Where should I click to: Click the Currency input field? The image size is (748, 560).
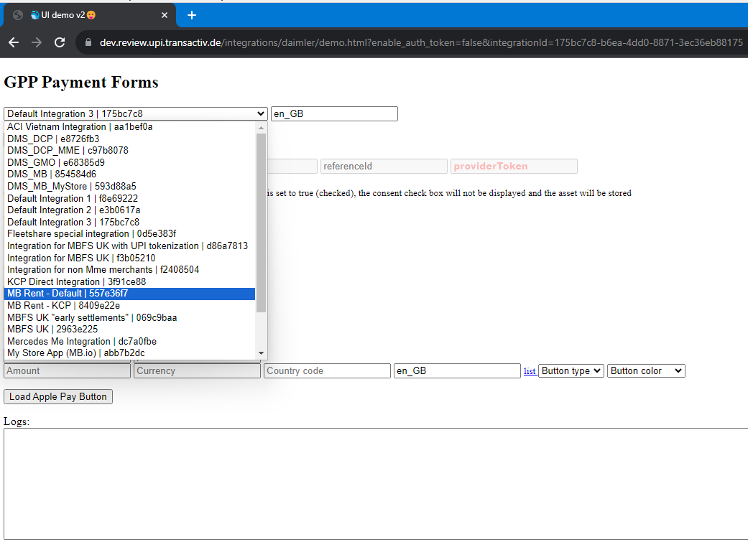197,370
